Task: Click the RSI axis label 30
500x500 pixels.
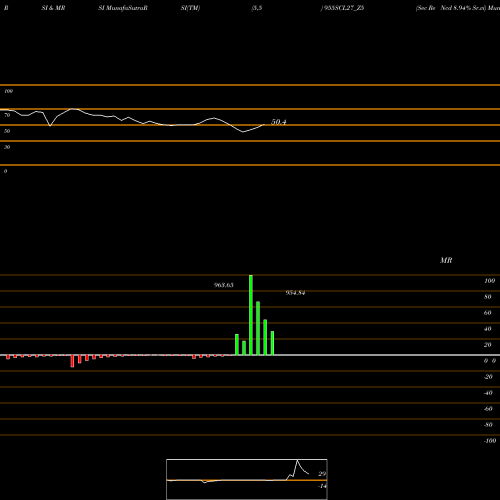Action: pyautogui.click(x=7, y=147)
